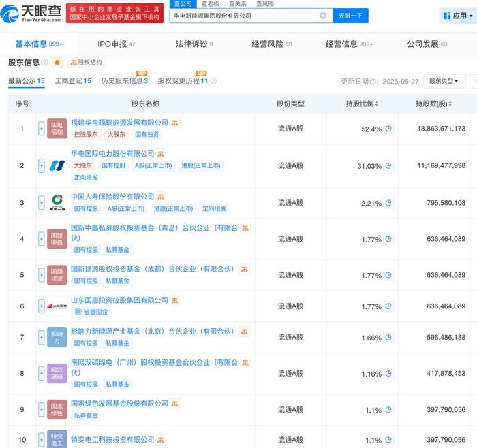Switch to 法律诉讼 tab
This screenshot has height=448, width=477.
coord(194,44)
